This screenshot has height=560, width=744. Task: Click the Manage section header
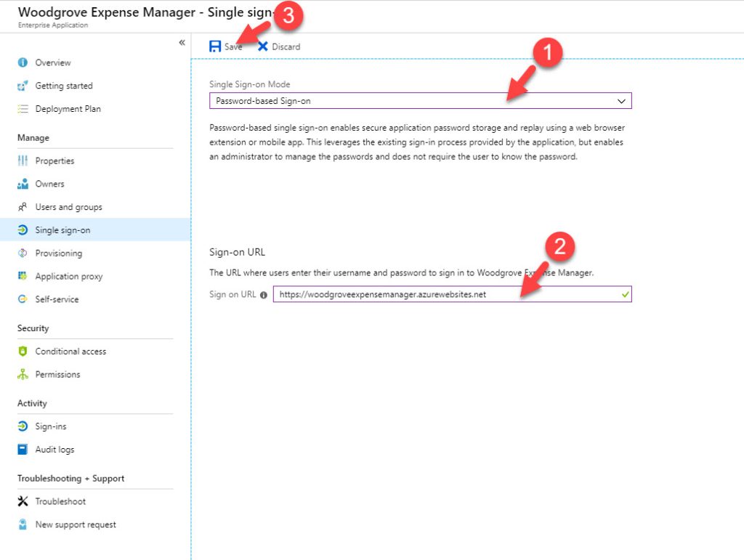point(33,138)
